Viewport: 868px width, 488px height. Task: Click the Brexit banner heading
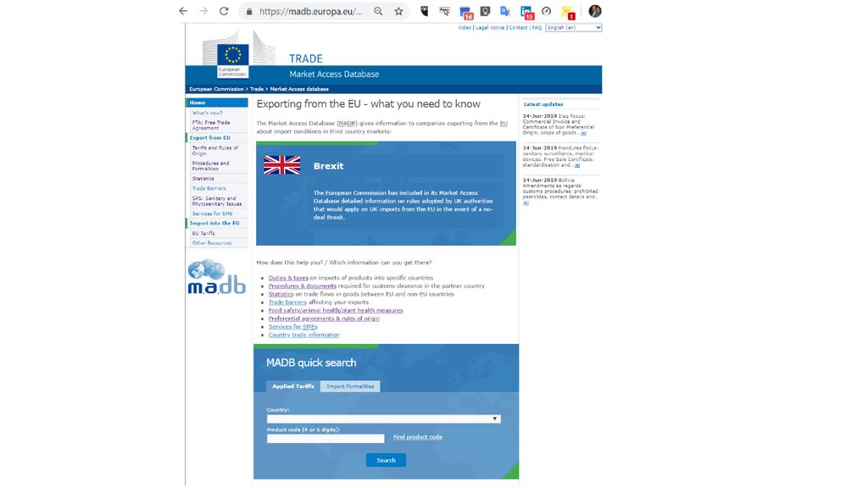pyautogui.click(x=328, y=166)
